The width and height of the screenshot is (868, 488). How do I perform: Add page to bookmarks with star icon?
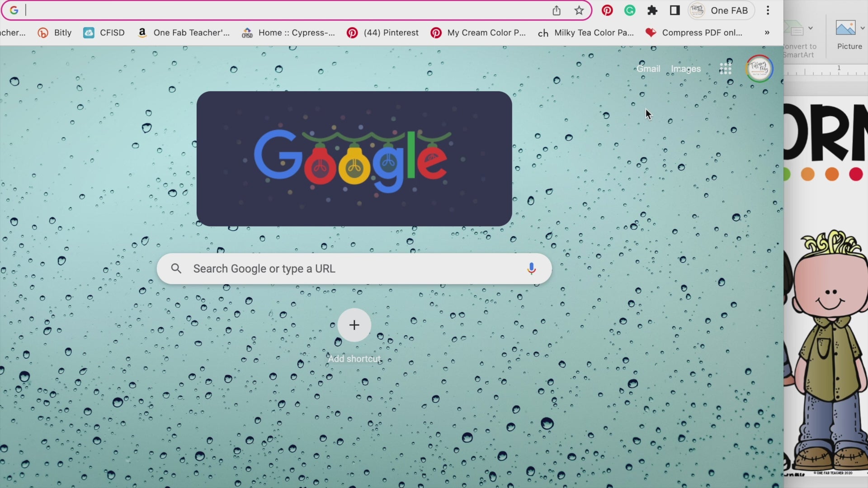coord(578,11)
